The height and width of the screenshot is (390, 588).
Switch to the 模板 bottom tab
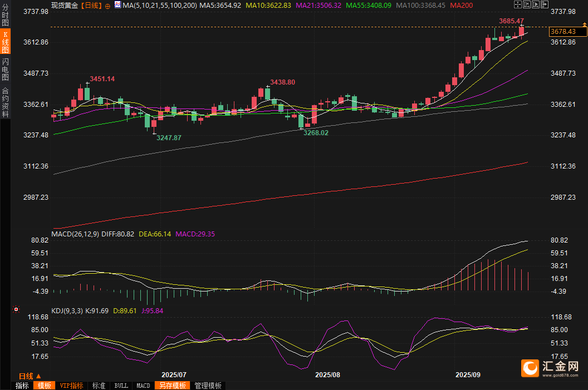click(x=44, y=386)
